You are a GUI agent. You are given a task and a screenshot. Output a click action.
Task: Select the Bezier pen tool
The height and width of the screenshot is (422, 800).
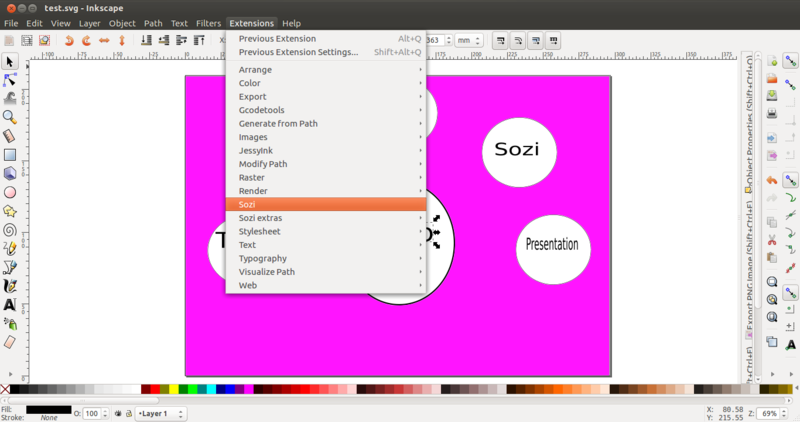(10, 267)
